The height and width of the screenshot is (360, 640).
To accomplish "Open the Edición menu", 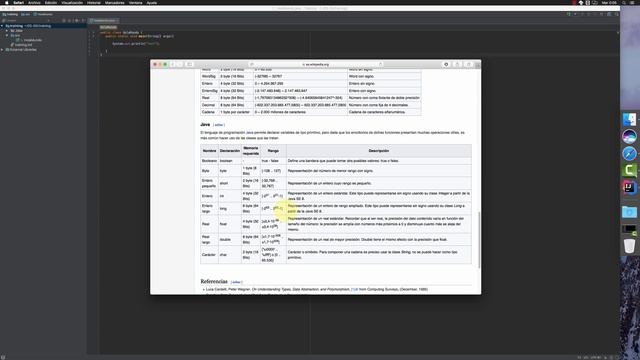I will (x=51, y=2).
